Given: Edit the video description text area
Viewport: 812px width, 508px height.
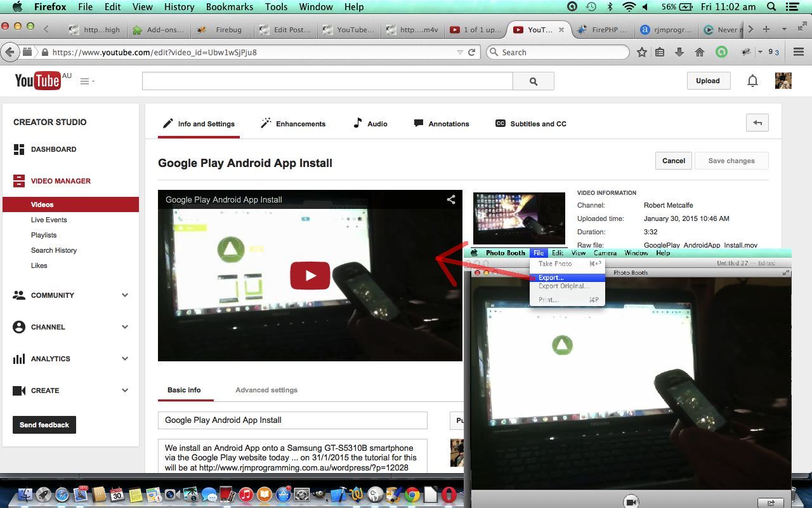Looking at the screenshot, I should (x=292, y=456).
